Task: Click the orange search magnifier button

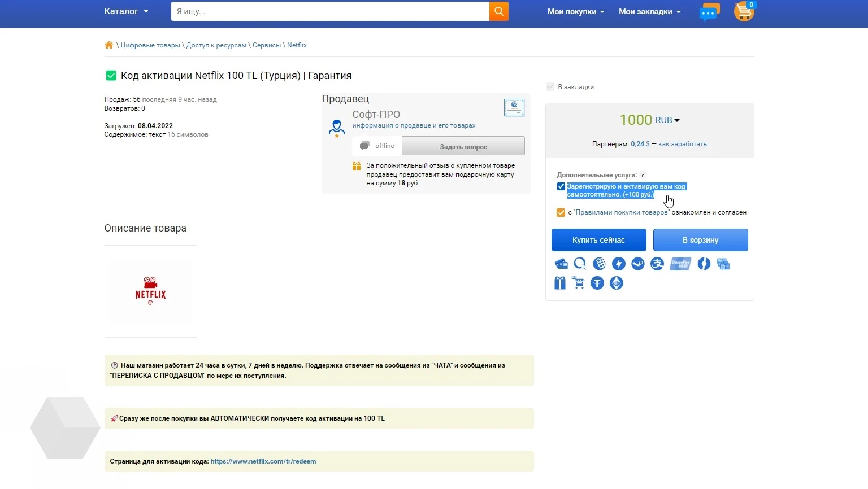Action: pyautogui.click(x=499, y=11)
